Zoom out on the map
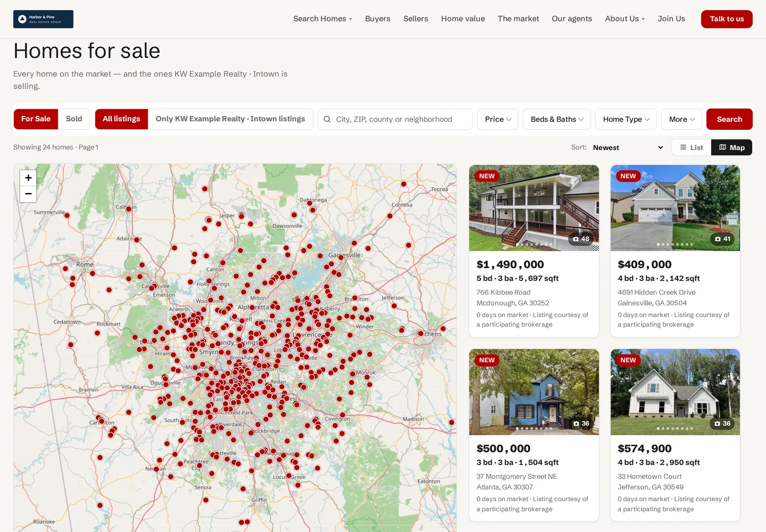Image resolution: width=766 pixels, height=532 pixels. click(28, 194)
